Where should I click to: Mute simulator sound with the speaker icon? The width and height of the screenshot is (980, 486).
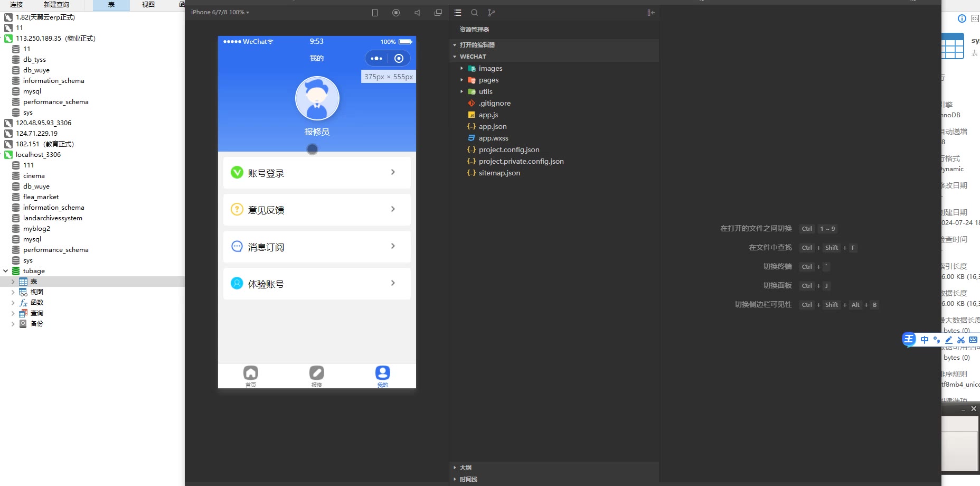(417, 13)
